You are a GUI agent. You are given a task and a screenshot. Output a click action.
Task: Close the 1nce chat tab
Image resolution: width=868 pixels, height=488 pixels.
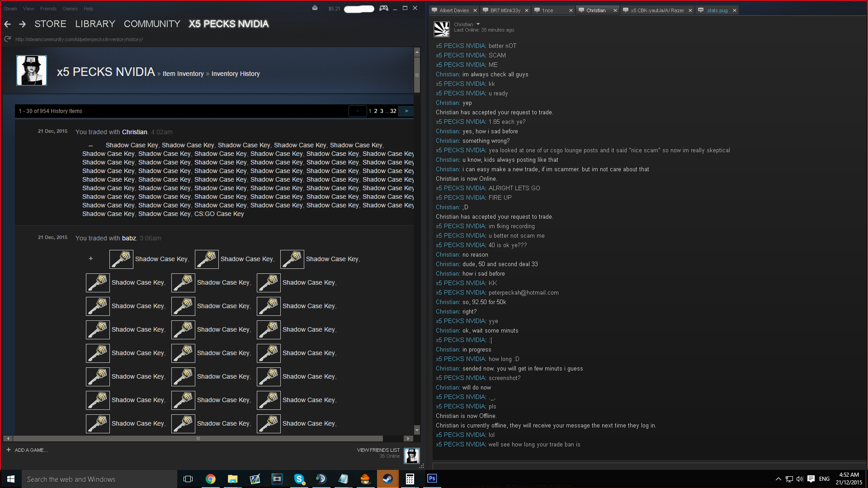pyautogui.click(x=571, y=10)
